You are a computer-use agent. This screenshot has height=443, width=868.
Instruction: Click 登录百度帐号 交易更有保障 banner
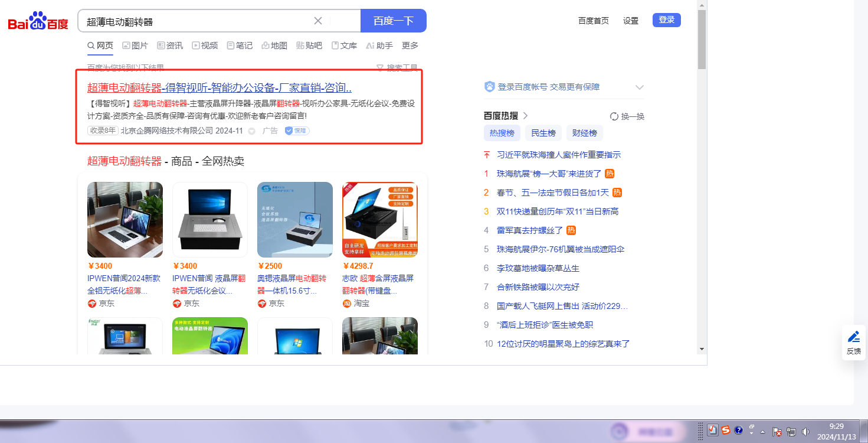pyautogui.click(x=549, y=87)
